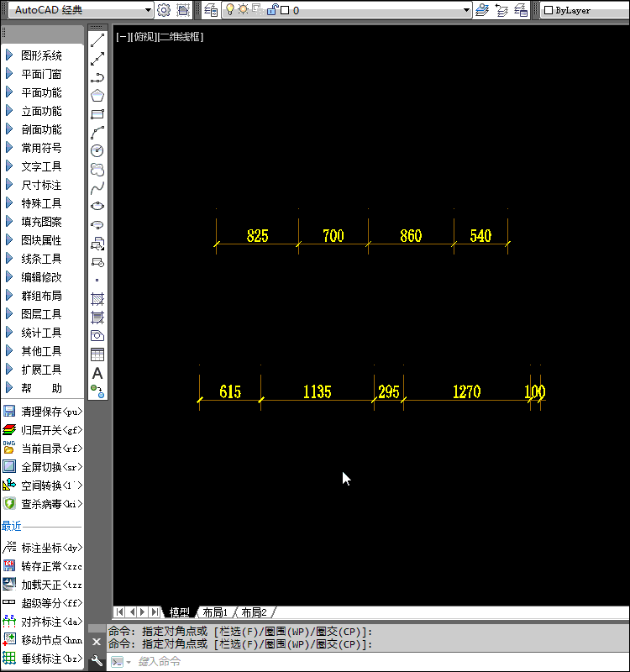Expand the 文字工具 menu
The width and height of the screenshot is (630, 672).
[x=41, y=166]
